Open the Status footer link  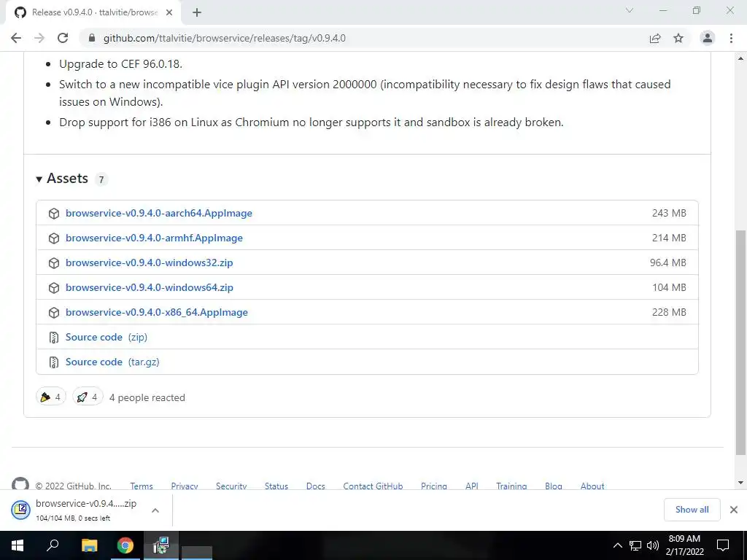pos(276,486)
